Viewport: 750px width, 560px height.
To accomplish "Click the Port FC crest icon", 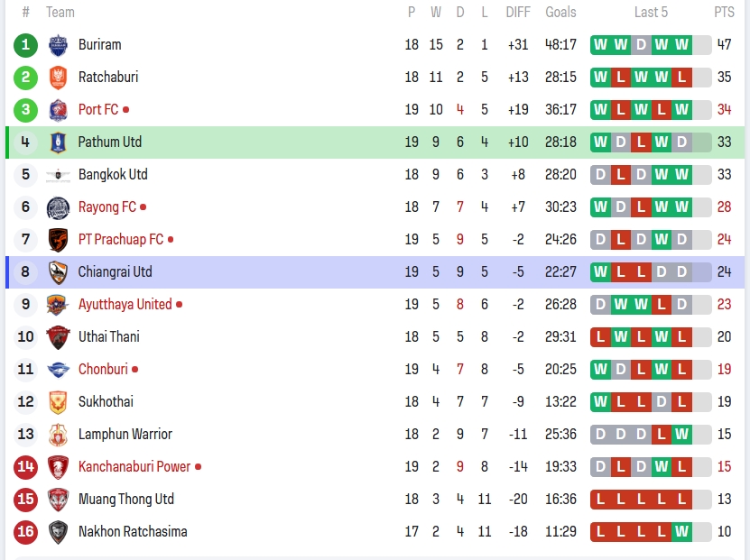I will [x=58, y=109].
